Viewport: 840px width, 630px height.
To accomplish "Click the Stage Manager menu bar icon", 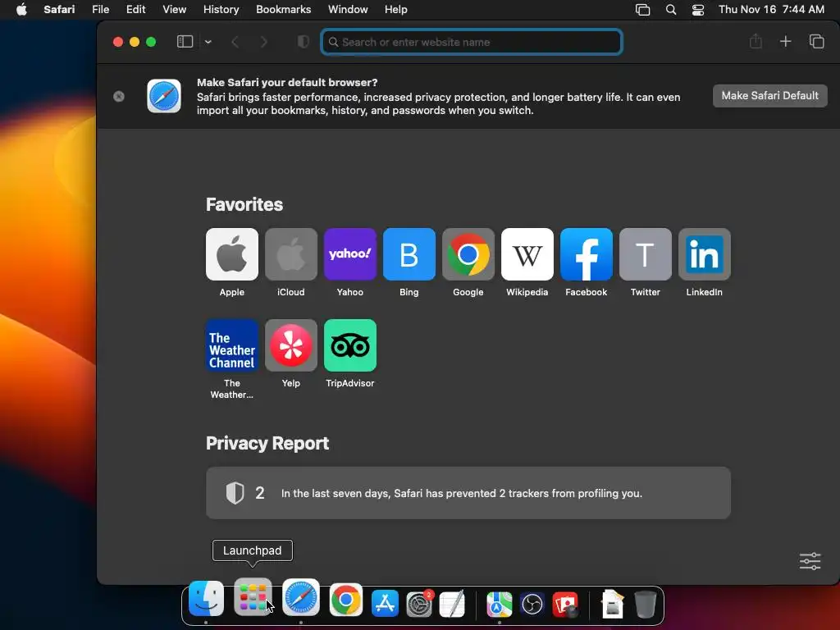I will tap(642, 10).
